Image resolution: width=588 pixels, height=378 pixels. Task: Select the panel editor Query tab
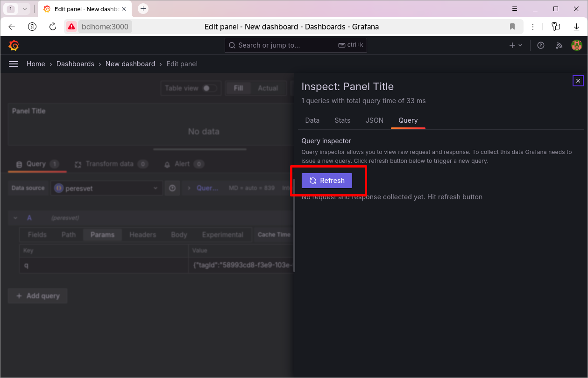coord(37,164)
